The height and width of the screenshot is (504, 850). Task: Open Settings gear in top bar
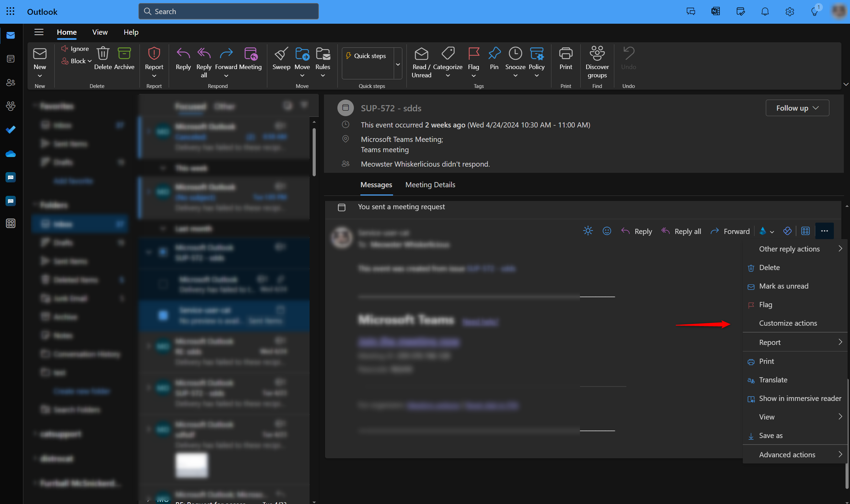(790, 12)
